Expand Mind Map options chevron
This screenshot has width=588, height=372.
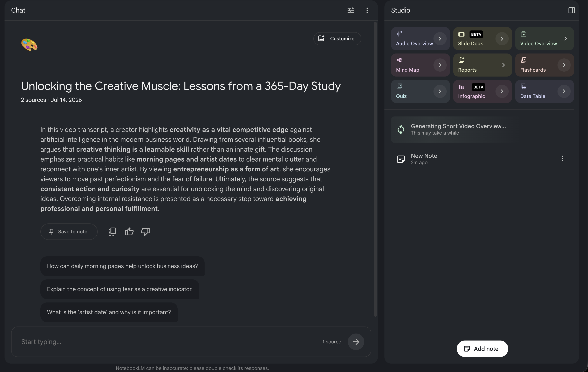(440, 65)
